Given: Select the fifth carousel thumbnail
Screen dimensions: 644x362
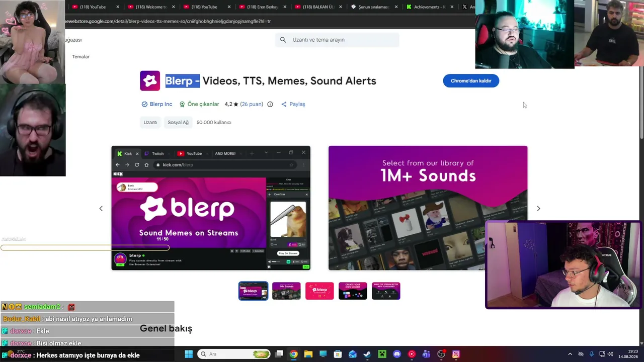Looking at the screenshot, I should point(386,291).
